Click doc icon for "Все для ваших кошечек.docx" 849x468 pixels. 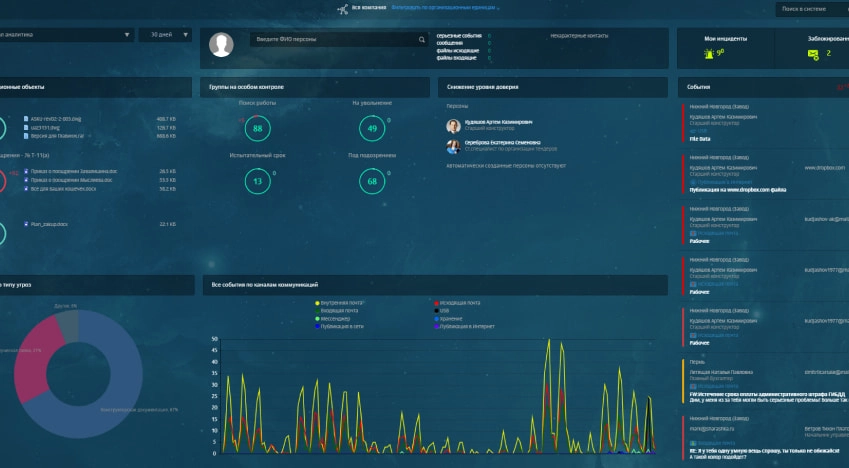(26, 188)
